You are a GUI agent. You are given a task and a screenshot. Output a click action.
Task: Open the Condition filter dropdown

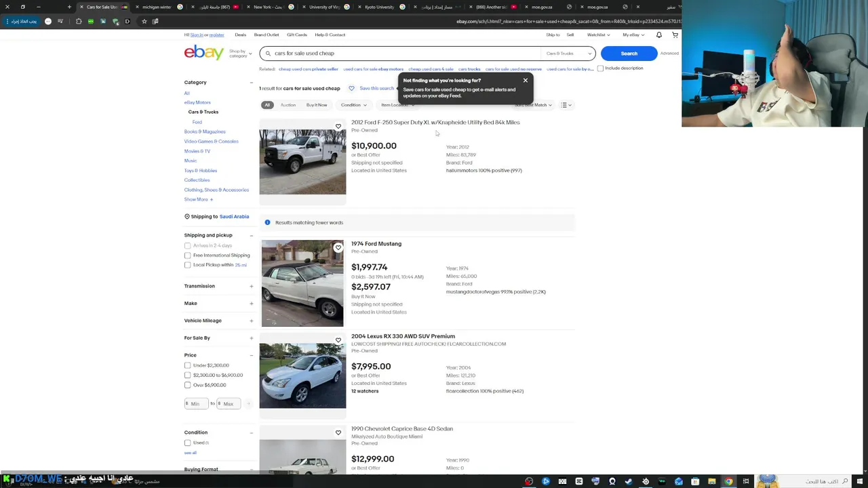point(353,105)
